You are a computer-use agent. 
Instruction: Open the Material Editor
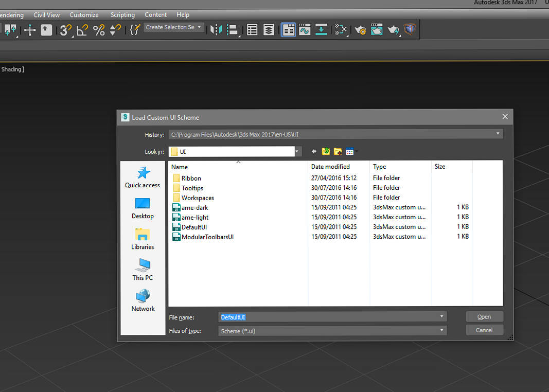[340, 30]
